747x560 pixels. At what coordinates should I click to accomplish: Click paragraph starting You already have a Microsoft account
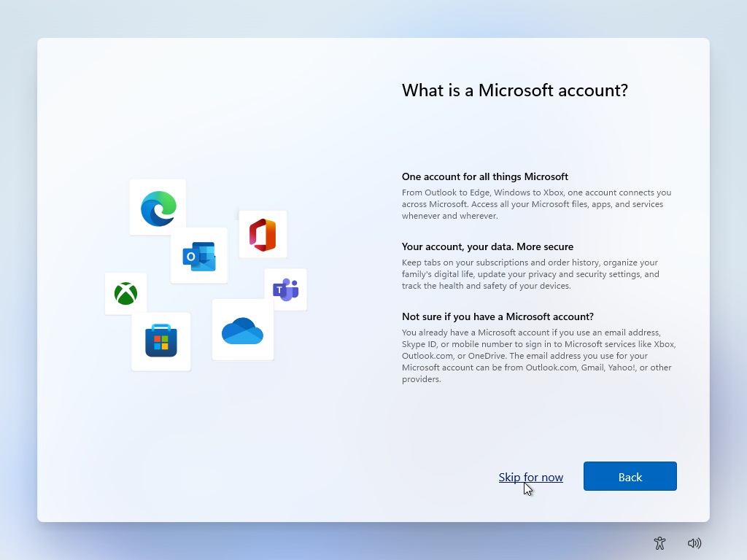tap(539, 356)
